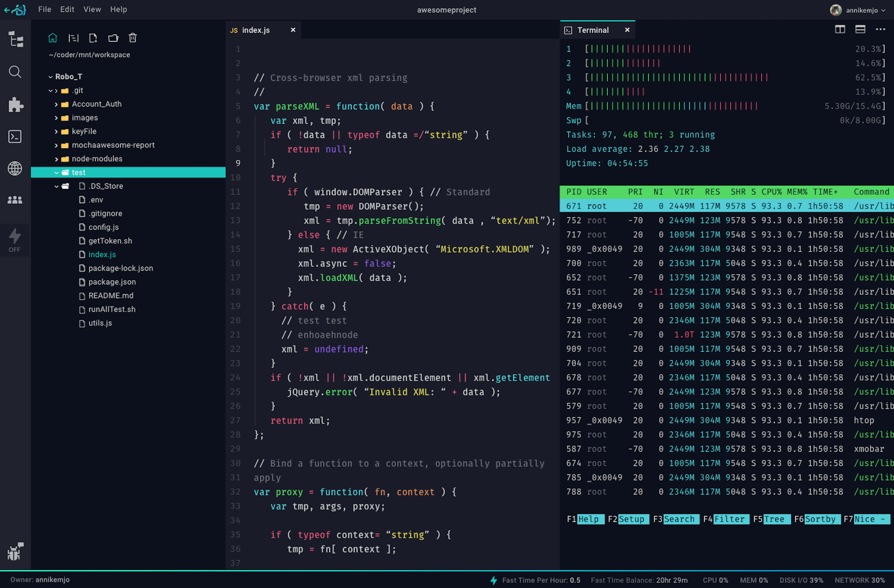Click the annikemjo user avatar
This screenshot has width=894, height=588.
point(835,10)
